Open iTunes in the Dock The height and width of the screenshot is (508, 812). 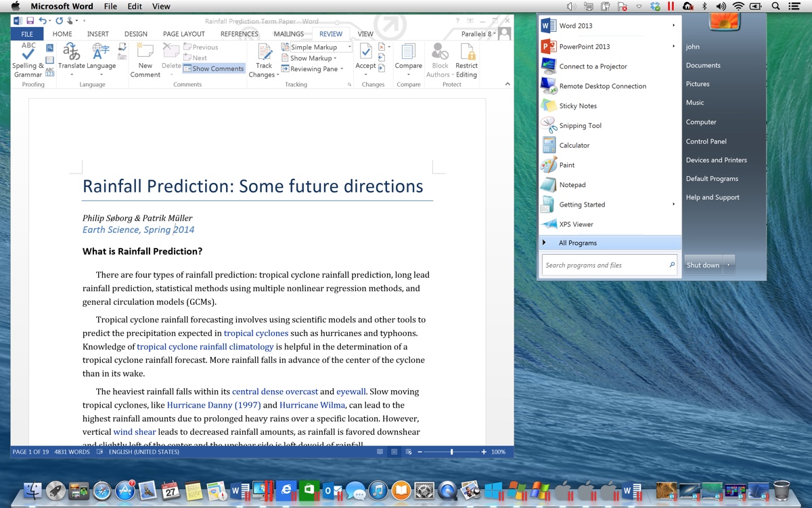pos(378,490)
